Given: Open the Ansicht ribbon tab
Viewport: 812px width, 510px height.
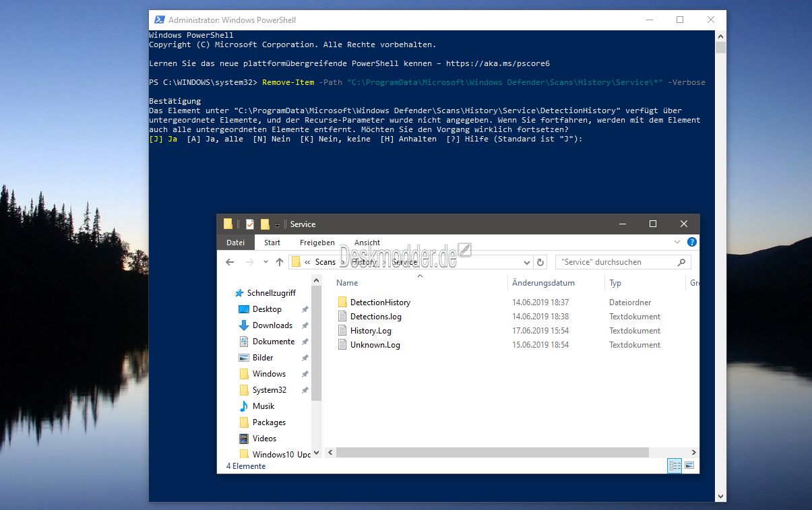Looking at the screenshot, I should pos(367,243).
